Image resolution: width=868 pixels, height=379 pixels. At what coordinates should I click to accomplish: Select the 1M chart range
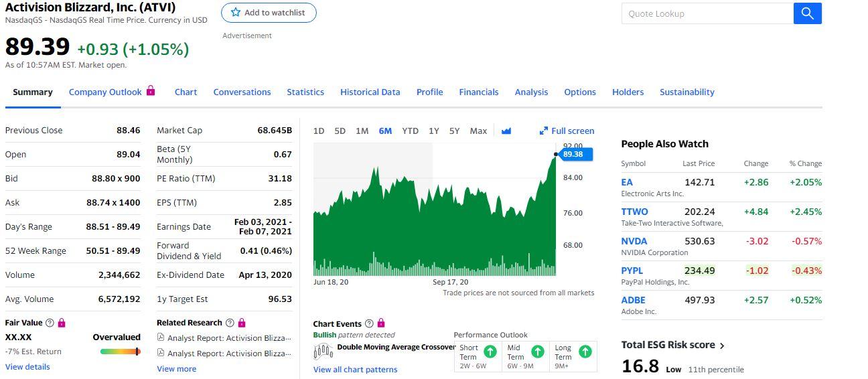pos(362,131)
